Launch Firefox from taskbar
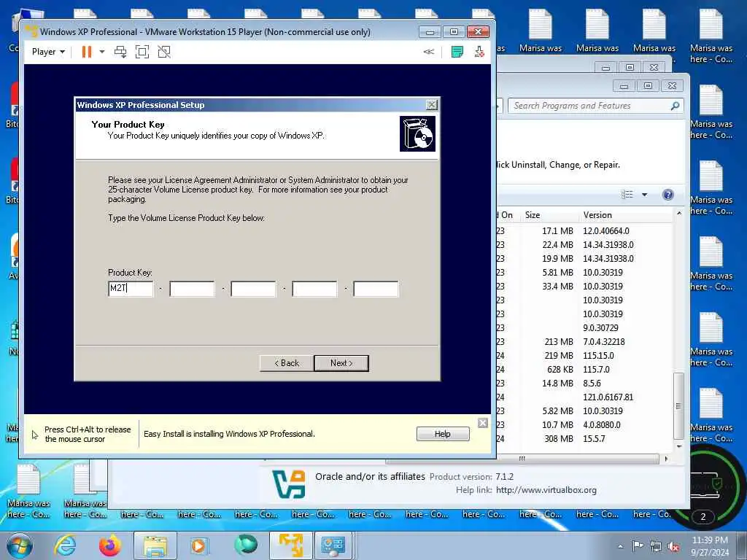The image size is (747, 560). click(x=110, y=545)
